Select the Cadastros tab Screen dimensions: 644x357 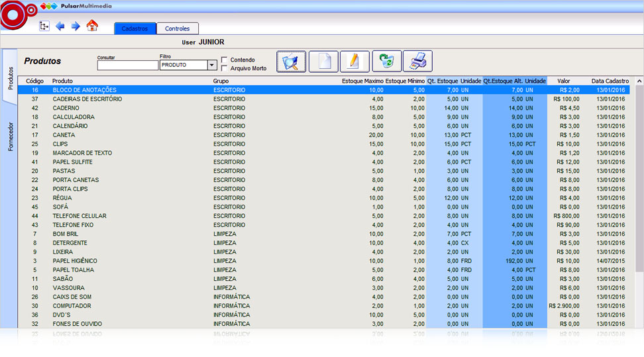135,28
